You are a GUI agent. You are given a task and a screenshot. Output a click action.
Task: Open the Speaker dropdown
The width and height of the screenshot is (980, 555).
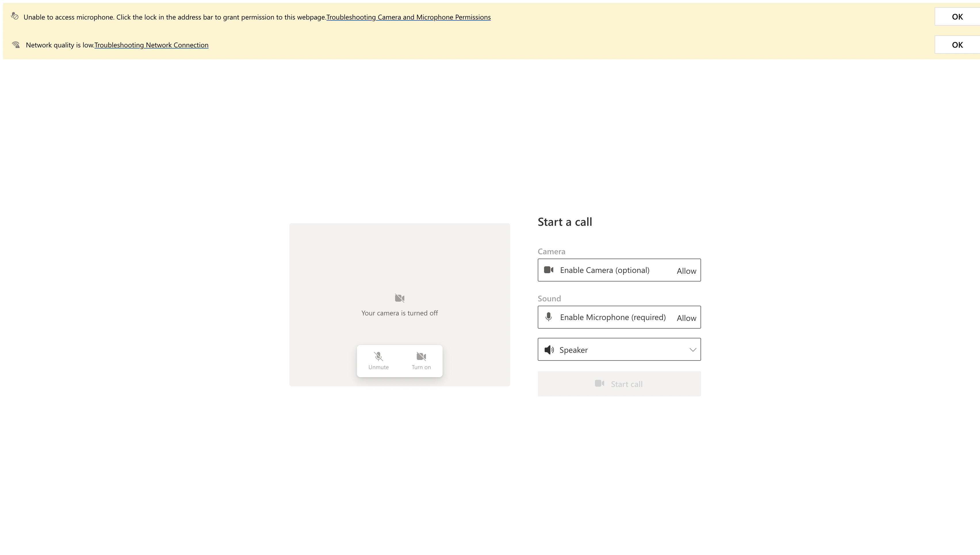pos(619,349)
